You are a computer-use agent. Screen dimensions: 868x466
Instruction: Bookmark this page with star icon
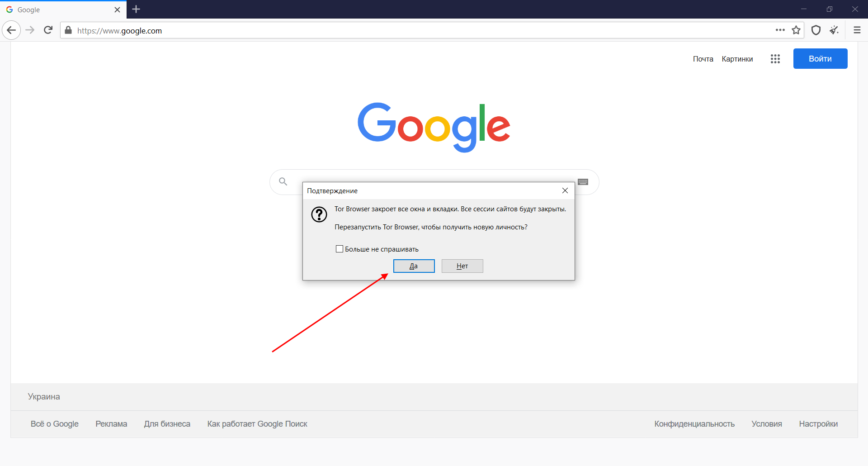click(796, 30)
